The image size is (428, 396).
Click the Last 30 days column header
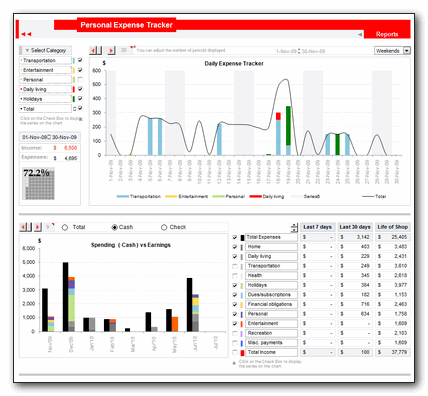(x=355, y=227)
